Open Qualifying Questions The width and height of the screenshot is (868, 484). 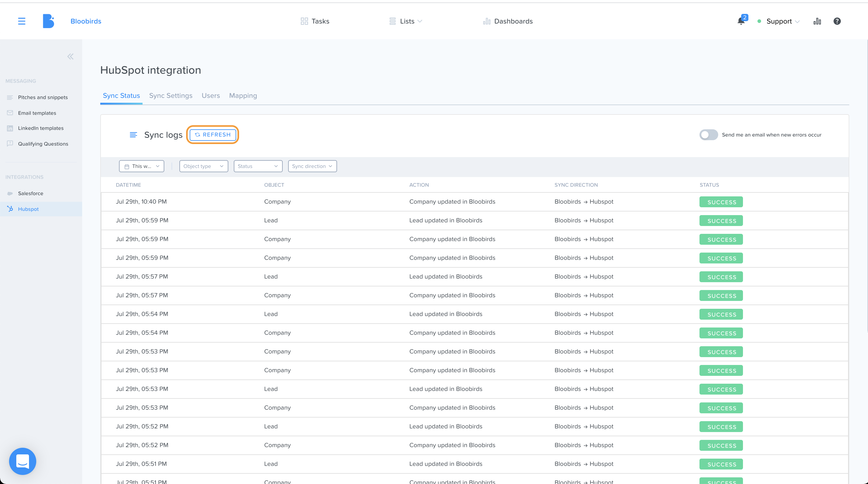click(43, 144)
